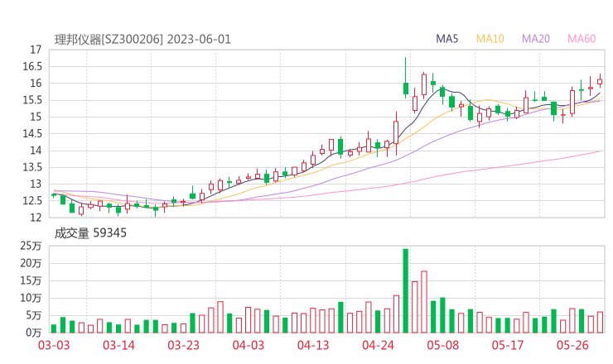Image resolution: width=613 pixels, height=364 pixels.
Task: Click the 成交量 59345 volume label
Action: pos(90,233)
